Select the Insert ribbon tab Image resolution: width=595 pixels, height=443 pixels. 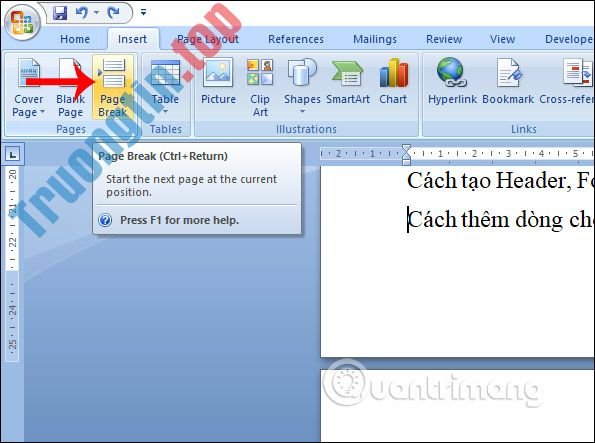pos(132,39)
